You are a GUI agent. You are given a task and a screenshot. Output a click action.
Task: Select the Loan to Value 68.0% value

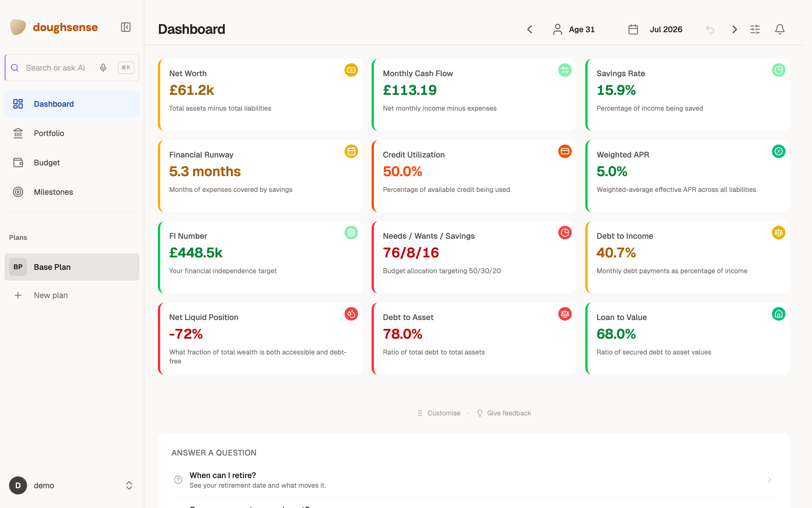(616, 334)
